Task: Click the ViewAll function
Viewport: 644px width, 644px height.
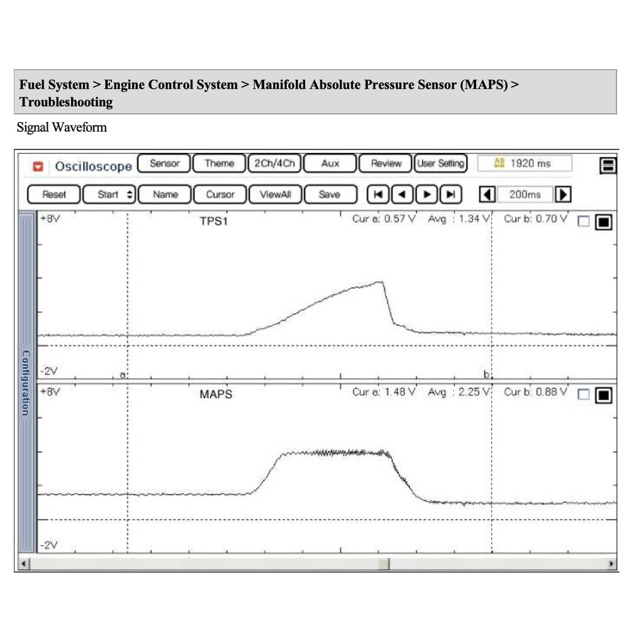Action: [x=275, y=194]
